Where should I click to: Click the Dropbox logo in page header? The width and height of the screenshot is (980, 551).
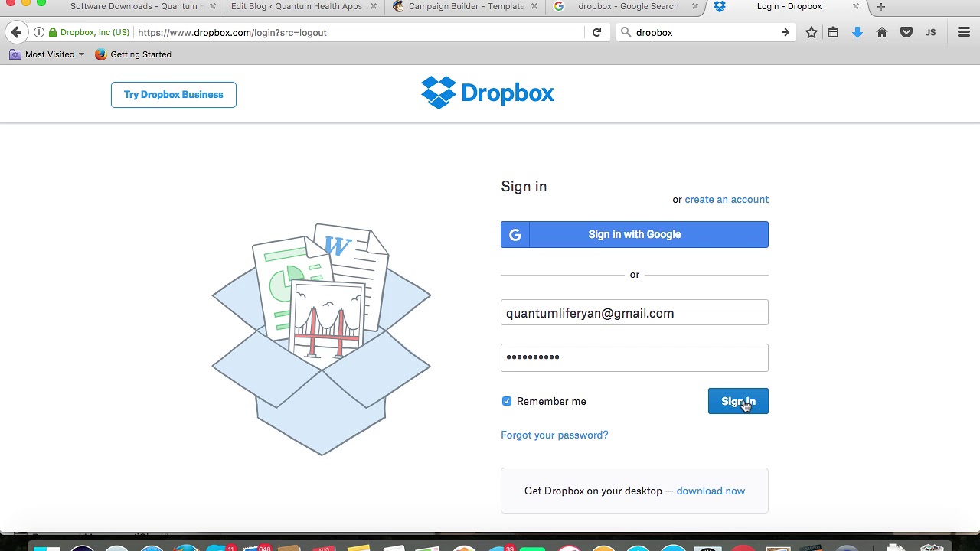click(x=488, y=93)
